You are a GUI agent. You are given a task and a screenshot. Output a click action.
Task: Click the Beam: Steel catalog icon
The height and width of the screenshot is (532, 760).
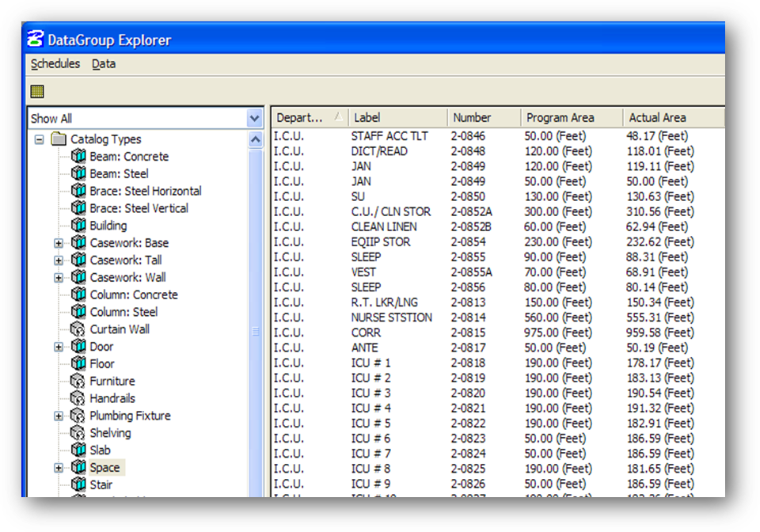pyautogui.click(x=78, y=173)
